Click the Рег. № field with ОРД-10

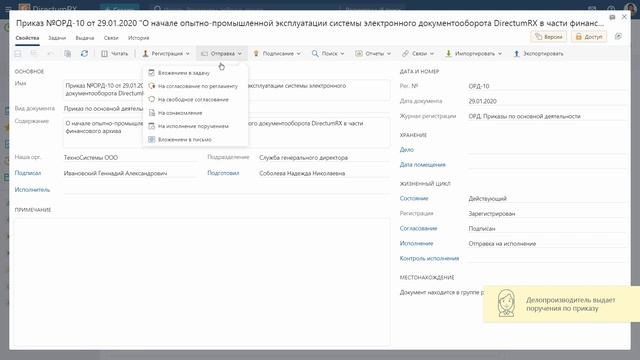click(x=547, y=86)
